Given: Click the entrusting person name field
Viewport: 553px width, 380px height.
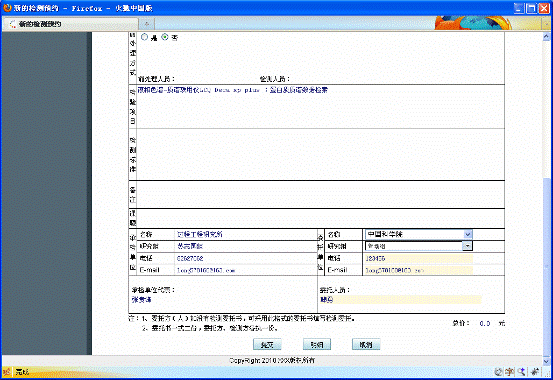Looking at the screenshot, I should coord(400,300).
